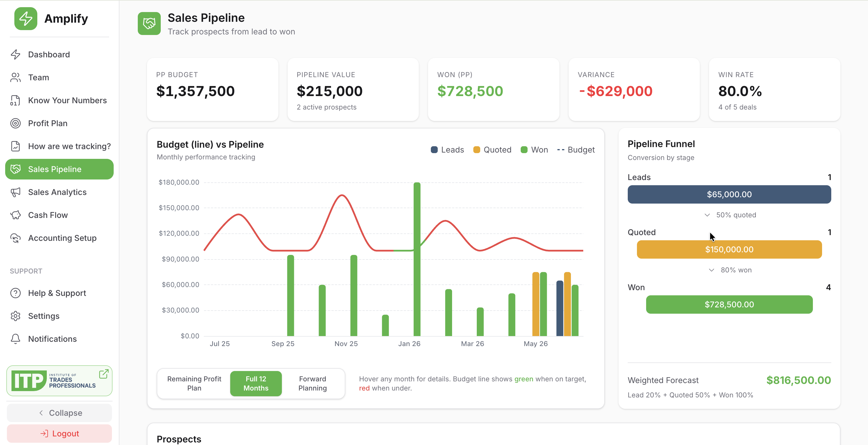Click the ITP external link icon
The width and height of the screenshot is (868, 445).
coord(104,374)
